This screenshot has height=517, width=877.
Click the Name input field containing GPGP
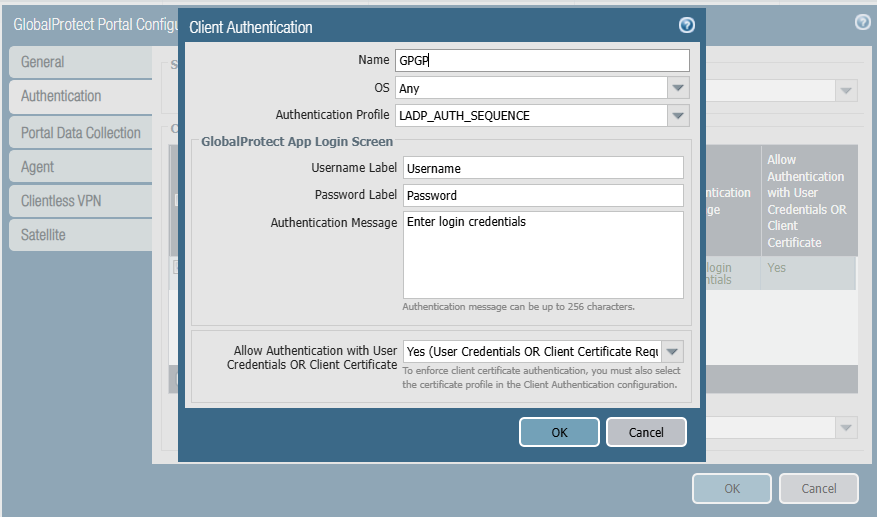pos(542,60)
